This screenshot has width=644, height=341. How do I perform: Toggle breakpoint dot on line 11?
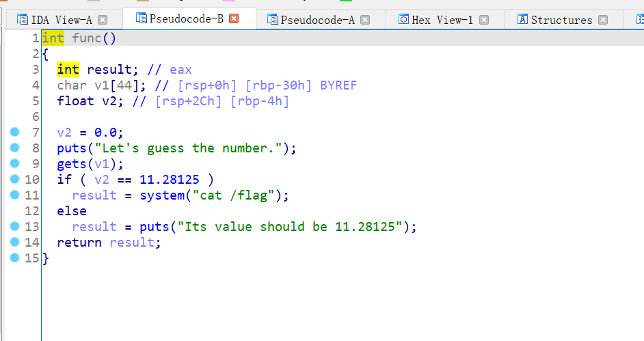click(x=14, y=195)
